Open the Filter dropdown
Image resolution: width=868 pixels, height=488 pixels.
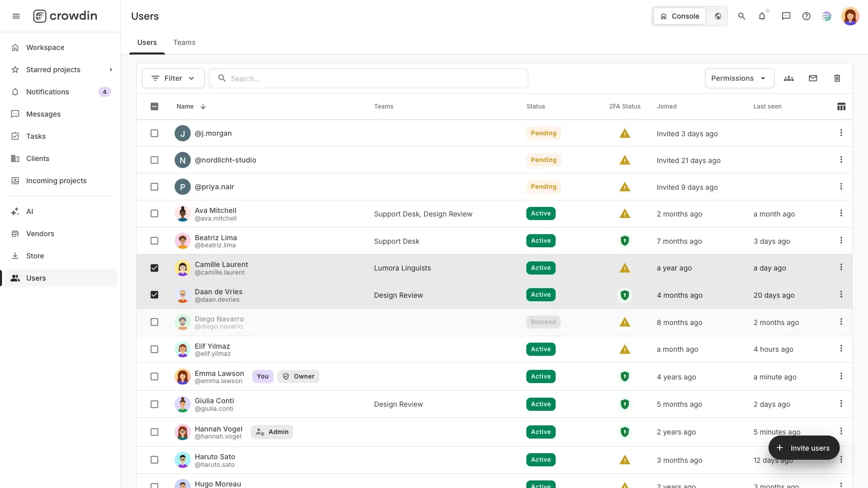(x=173, y=78)
